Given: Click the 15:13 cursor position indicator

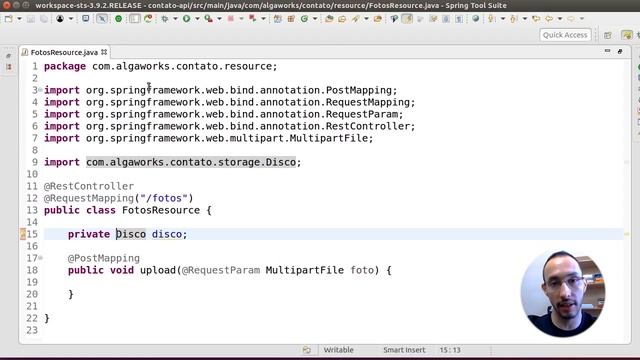Looking at the screenshot, I should 450,350.
